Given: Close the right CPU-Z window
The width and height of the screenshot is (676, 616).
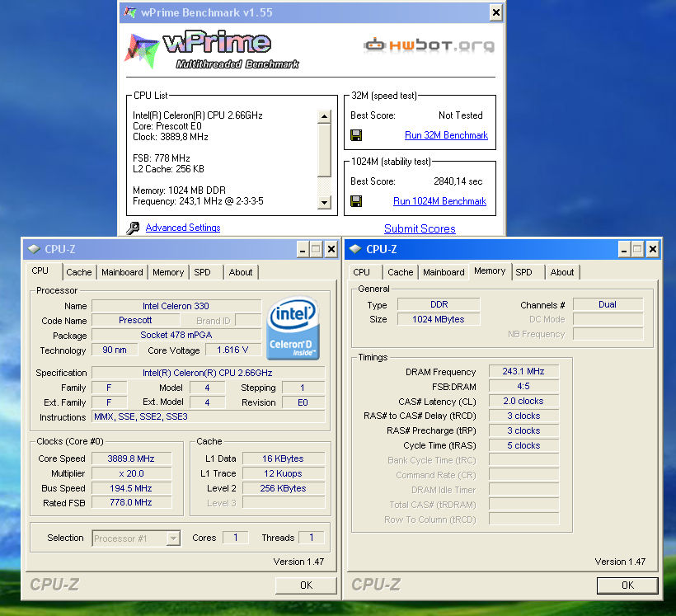Looking at the screenshot, I should pos(653,249).
